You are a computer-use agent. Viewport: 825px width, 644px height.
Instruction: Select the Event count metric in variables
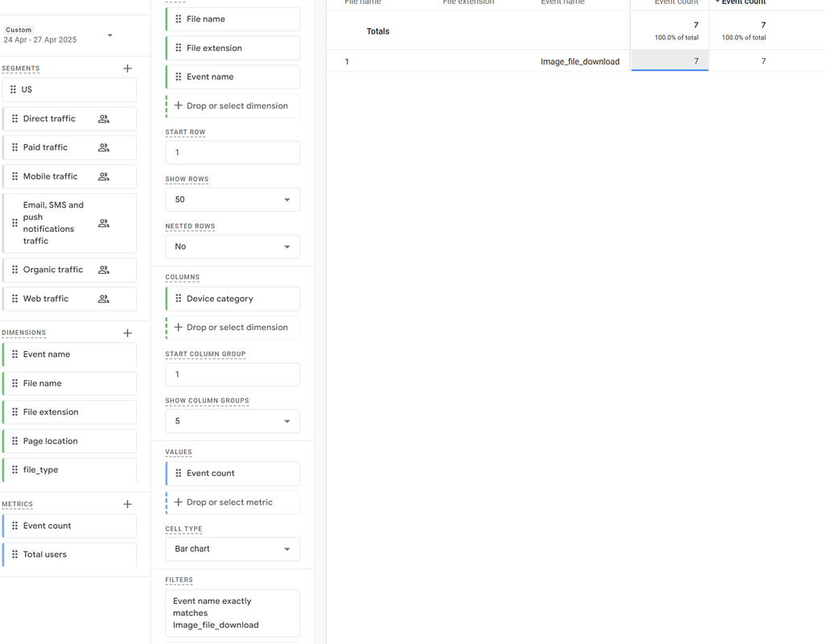[69, 526]
